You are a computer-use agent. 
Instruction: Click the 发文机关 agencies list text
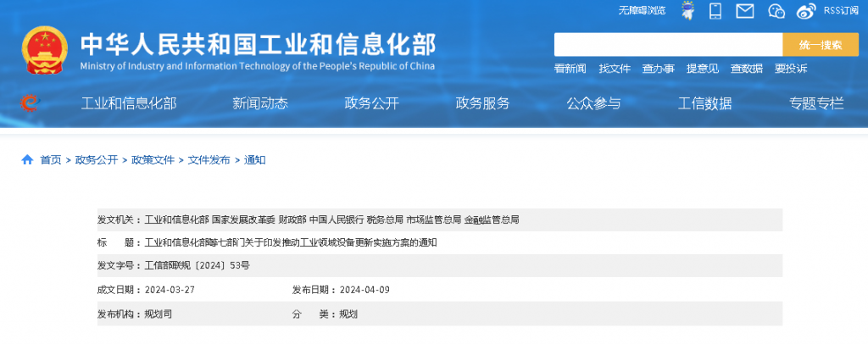coord(331,219)
